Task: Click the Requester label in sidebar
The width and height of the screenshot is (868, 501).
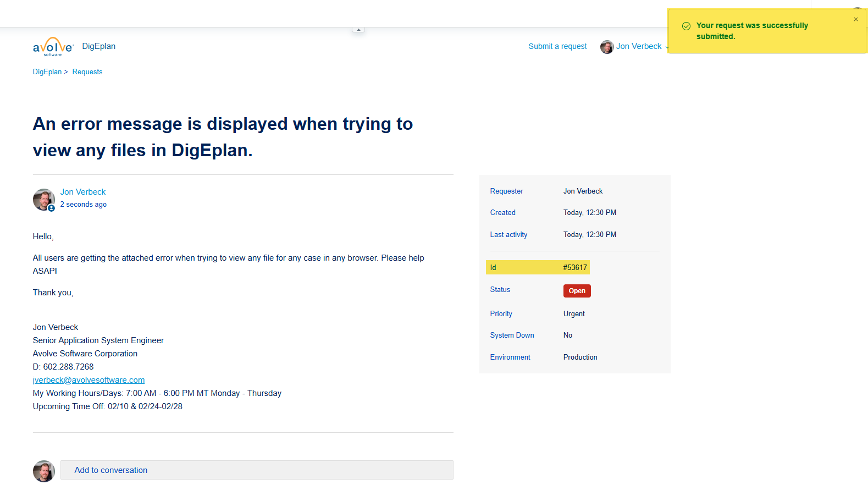Action: pos(507,191)
